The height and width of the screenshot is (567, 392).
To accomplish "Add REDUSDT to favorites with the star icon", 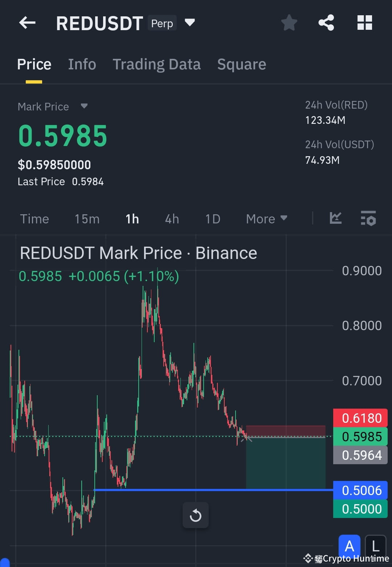I will [x=289, y=23].
